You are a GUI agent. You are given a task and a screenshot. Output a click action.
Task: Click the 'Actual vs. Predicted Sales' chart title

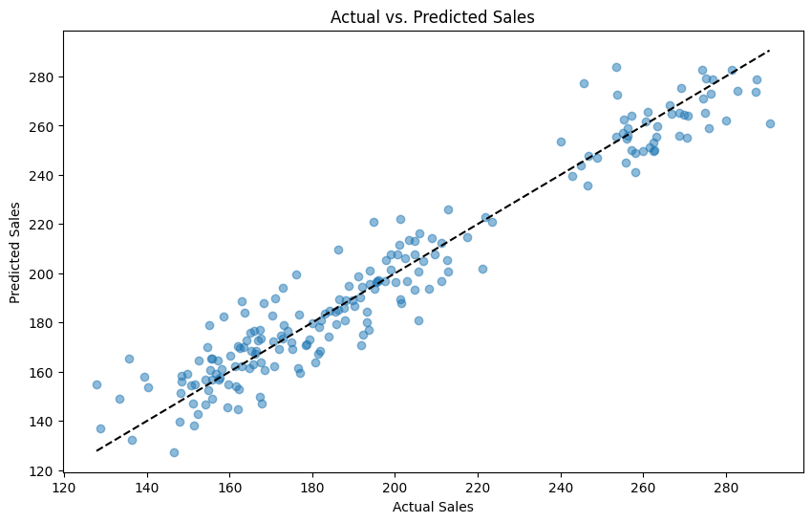coord(433,16)
